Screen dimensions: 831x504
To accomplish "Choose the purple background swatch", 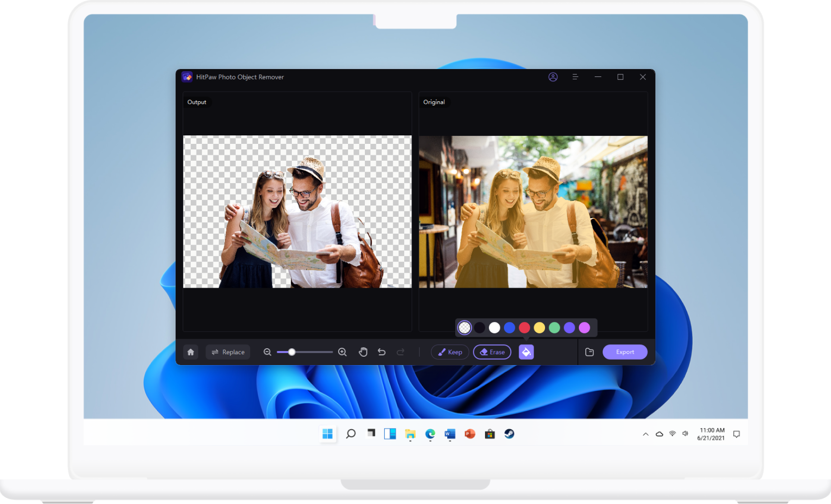I will click(x=569, y=327).
